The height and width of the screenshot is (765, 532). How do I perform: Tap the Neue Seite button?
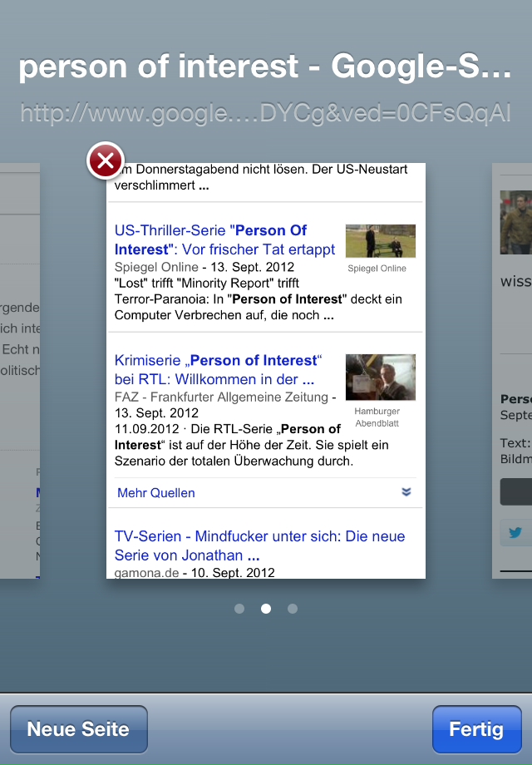[x=79, y=729]
